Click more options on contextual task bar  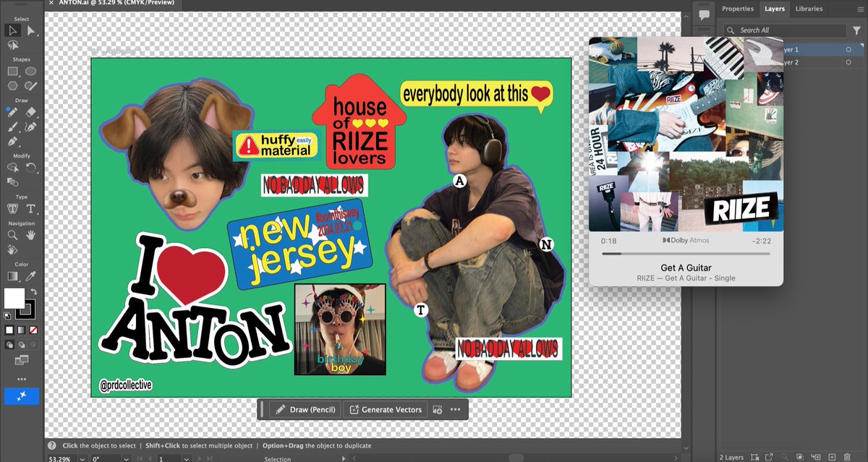coord(455,409)
